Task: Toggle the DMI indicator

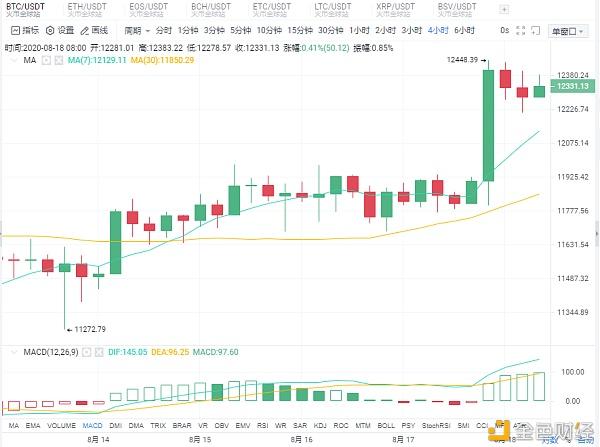Action: tap(116, 426)
